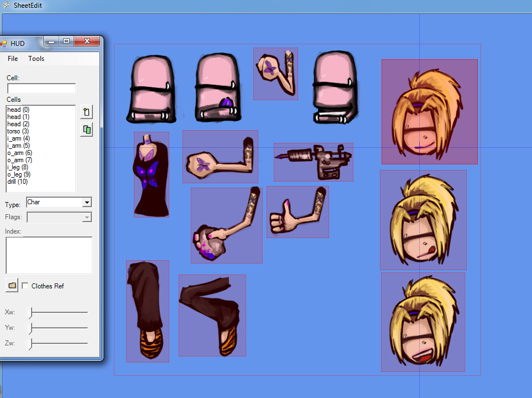The image size is (532, 398).
Task: Open the Tools menu in HUD window
Action: click(36, 59)
